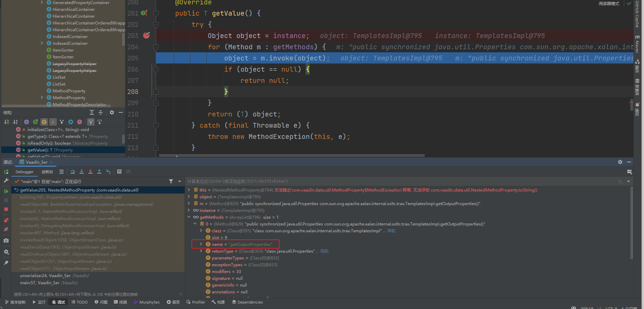Stop the debug session with red square
This screenshot has height=309, width=644.
pos(6,209)
